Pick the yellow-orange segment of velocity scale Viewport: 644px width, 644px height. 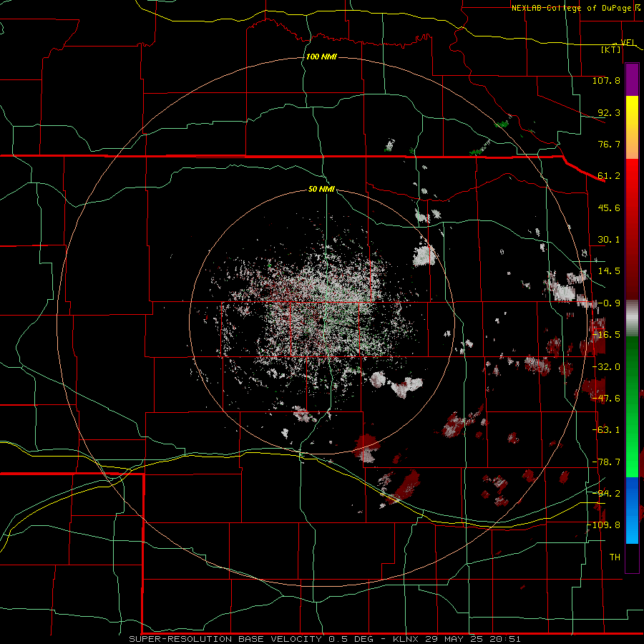(632, 127)
